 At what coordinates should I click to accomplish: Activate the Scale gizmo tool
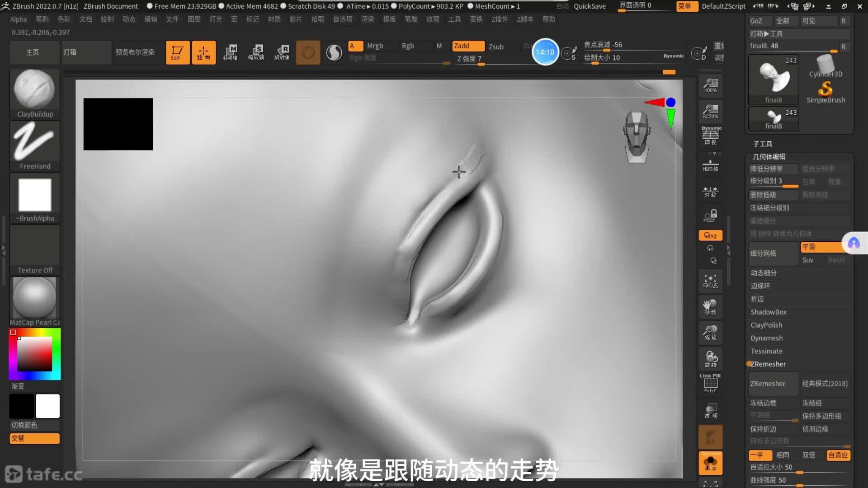pos(256,52)
